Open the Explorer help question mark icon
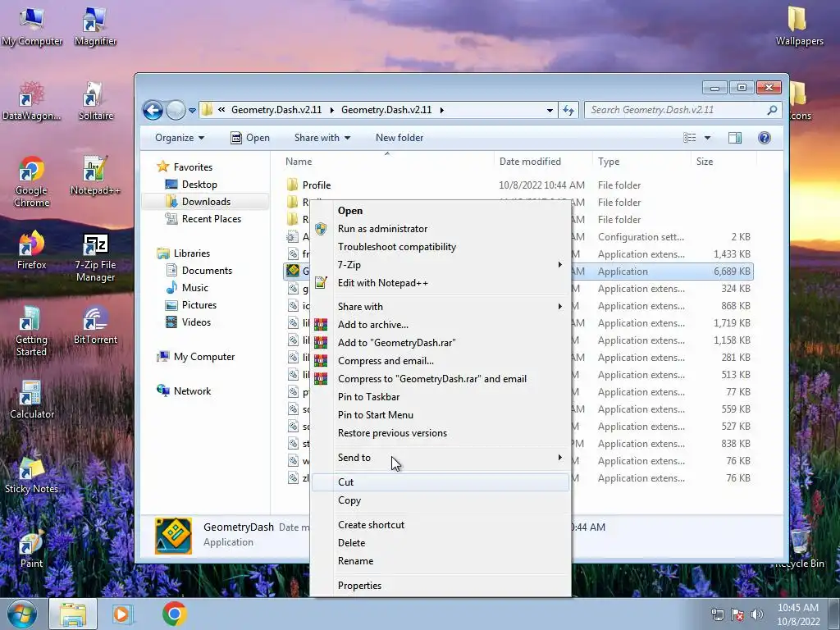Image resolution: width=840 pixels, height=630 pixels. coord(765,138)
